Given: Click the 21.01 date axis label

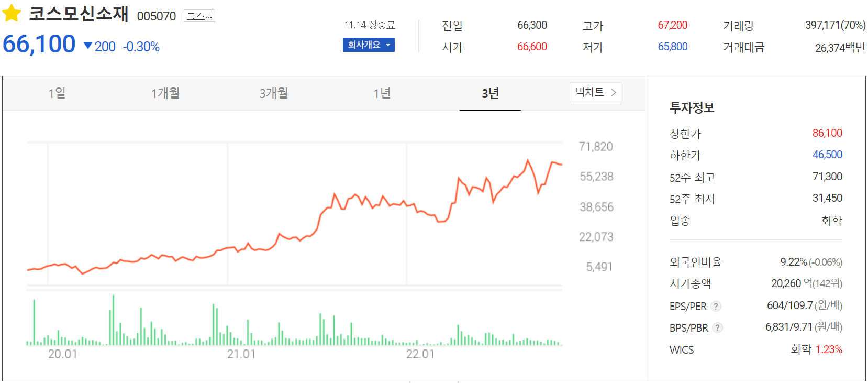Looking at the screenshot, I should (241, 354).
